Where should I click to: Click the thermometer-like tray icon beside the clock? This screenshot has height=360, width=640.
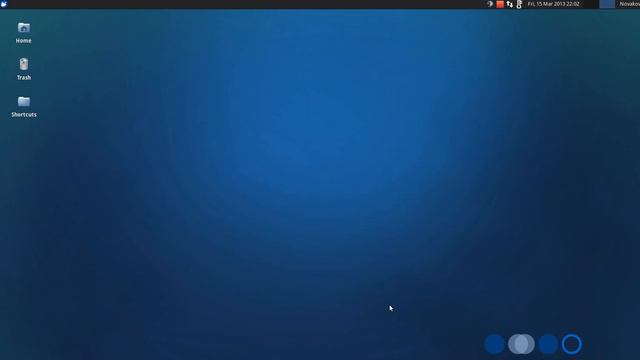point(519,4)
